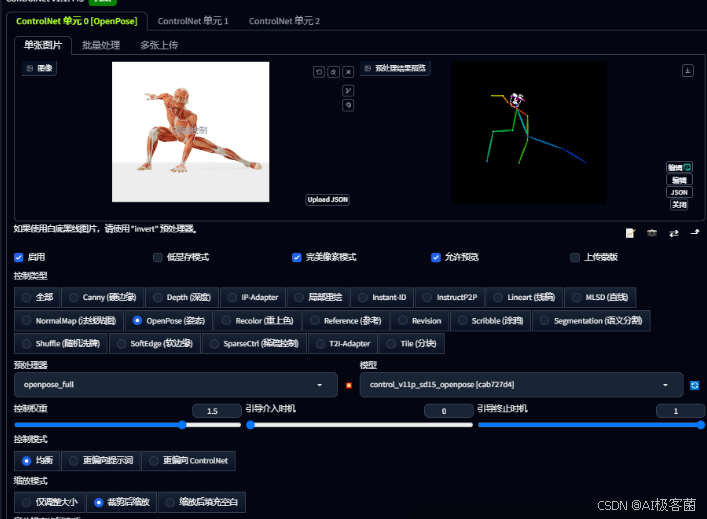
Task: Select the T2I-Adapter control type
Action: [343, 344]
